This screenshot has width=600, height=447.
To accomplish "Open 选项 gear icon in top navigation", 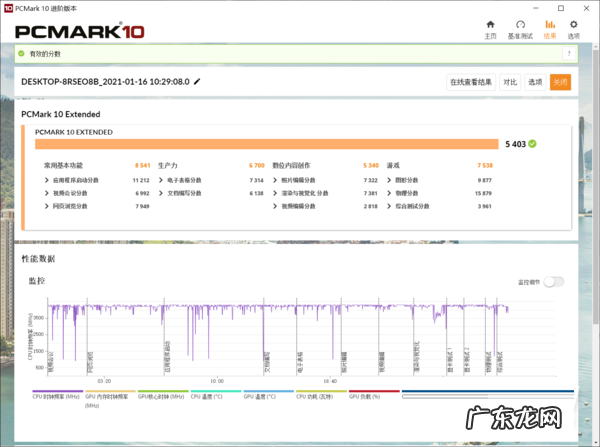I will 573,28.
